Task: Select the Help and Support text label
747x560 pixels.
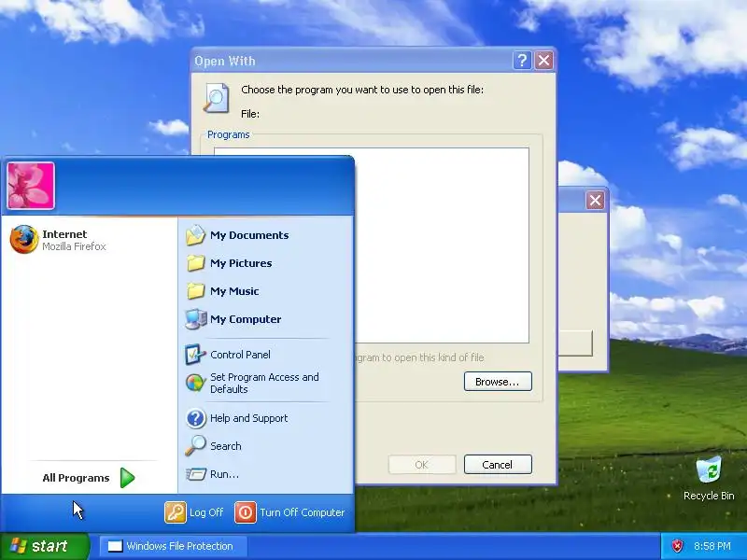Action: coord(248,418)
